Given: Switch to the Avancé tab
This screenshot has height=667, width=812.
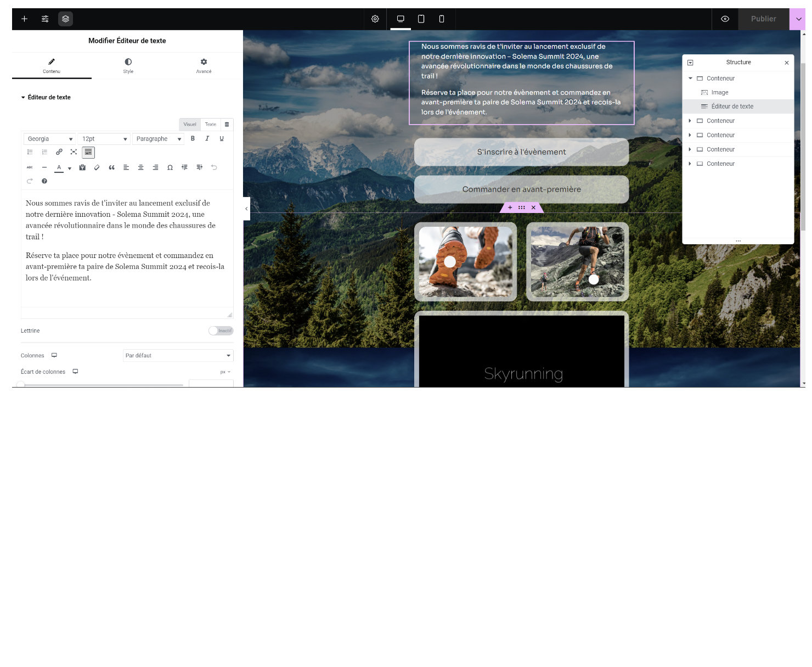Looking at the screenshot, I should click(x=204, y=66).
